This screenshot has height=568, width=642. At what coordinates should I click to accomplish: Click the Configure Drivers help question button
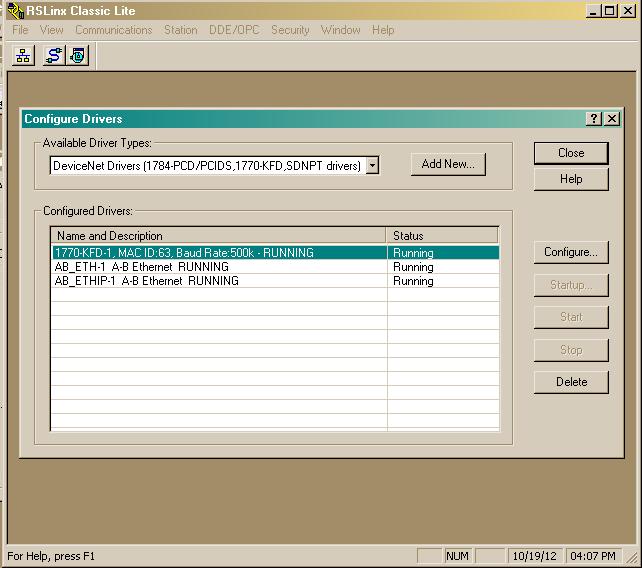coord(594,119)
